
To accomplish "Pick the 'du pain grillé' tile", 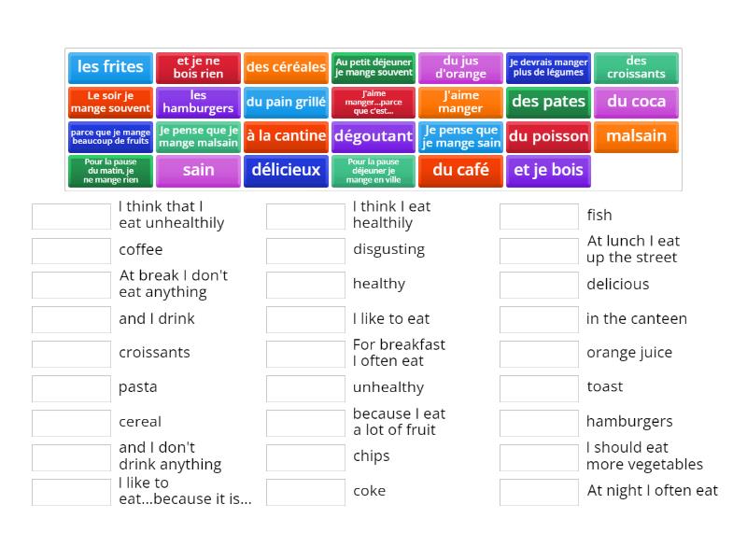I will coord(286,102).
